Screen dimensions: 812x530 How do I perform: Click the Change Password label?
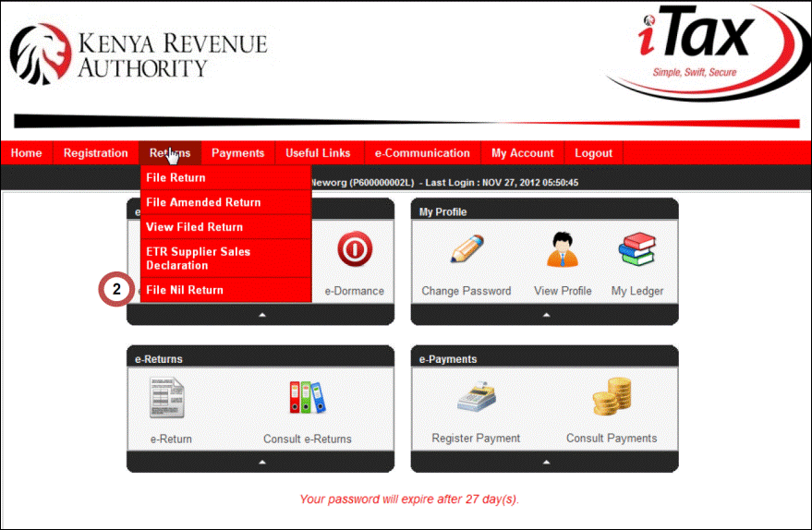click(x=467, y=291)
